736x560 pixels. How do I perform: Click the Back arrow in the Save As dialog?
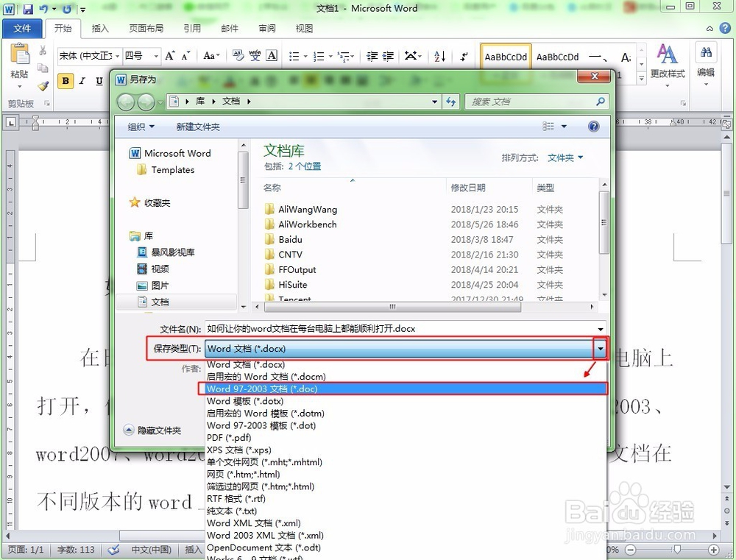tap(126, 102)
